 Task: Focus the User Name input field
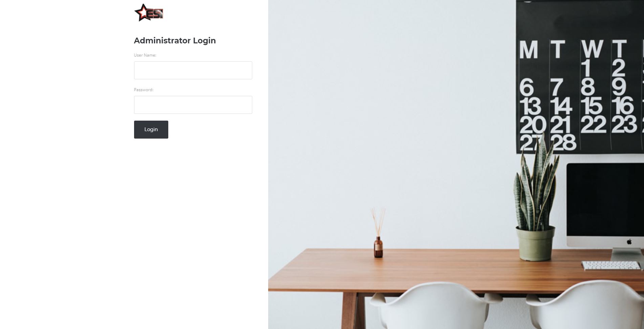pyautogui.click(x=193, y=70)
